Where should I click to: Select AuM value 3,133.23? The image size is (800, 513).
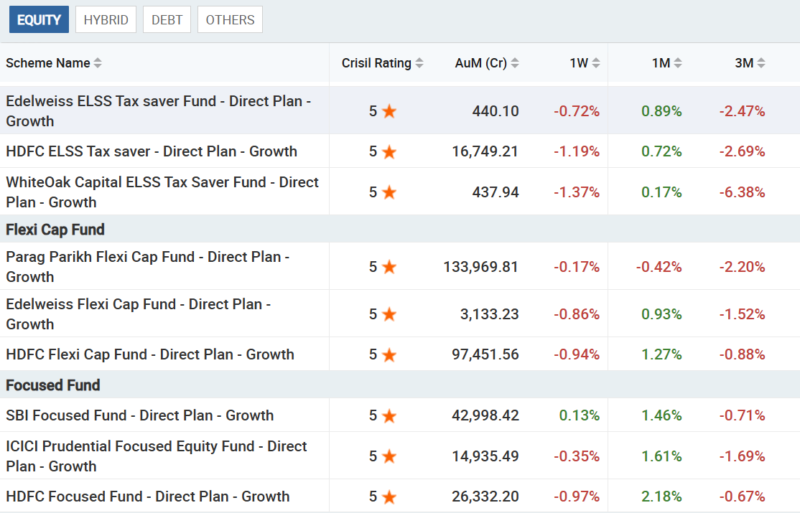click(x=489, y=314)
